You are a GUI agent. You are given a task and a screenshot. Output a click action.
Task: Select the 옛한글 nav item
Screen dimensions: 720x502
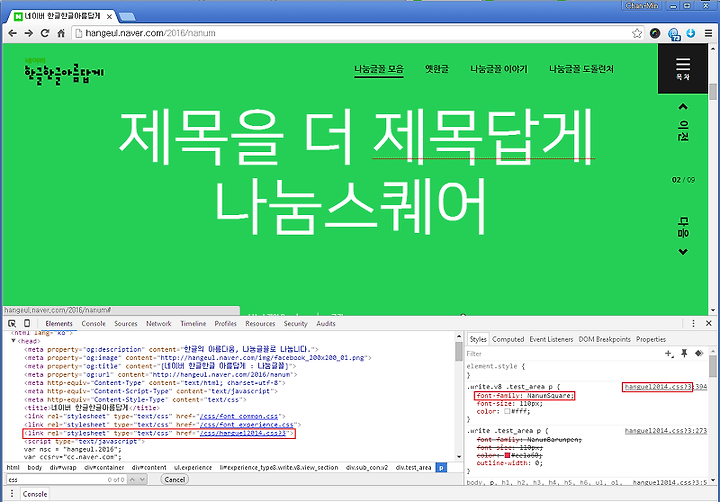point(437,69)
